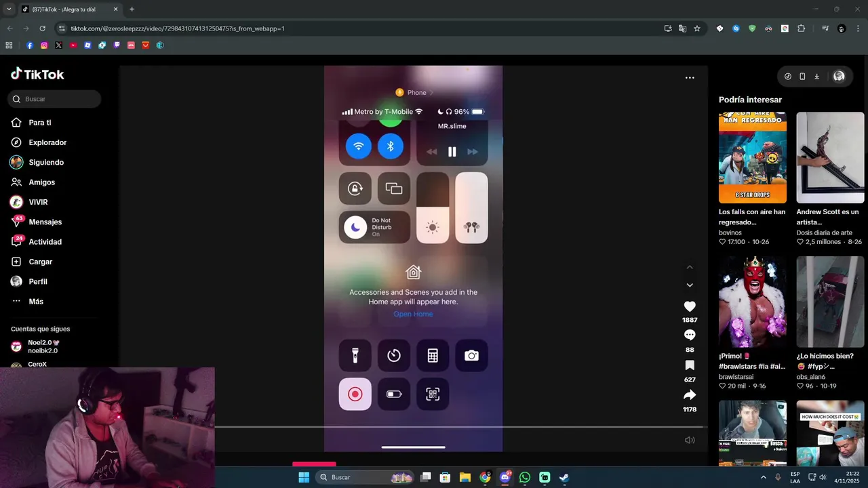Click the taskbar Buscar search box
868x488 pixels.
coord(366,477)
